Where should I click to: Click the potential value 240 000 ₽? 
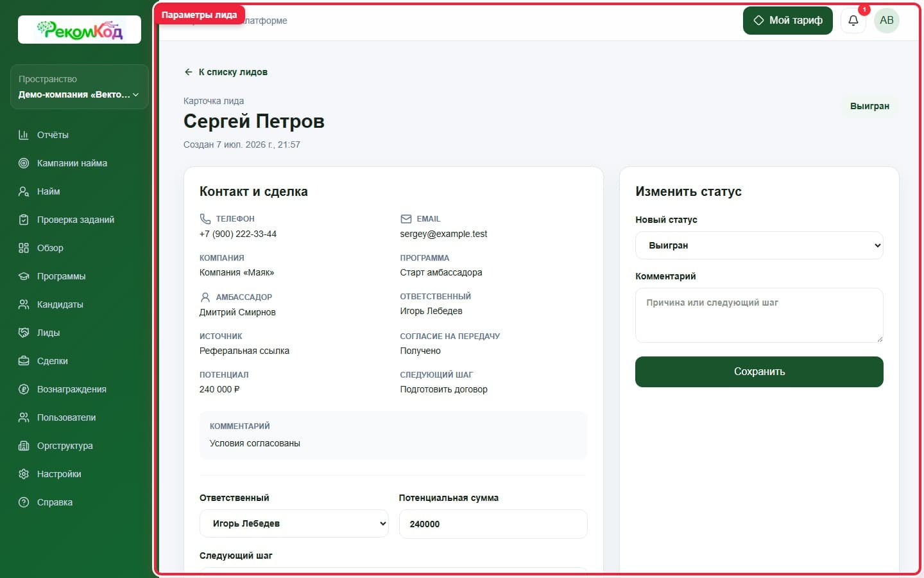(219, 389)
